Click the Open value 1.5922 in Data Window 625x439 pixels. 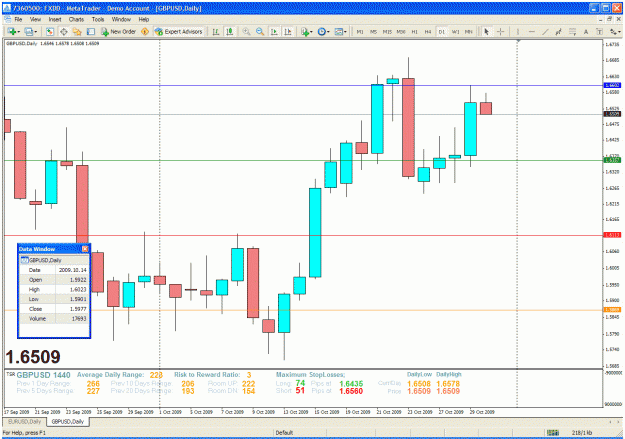(x=78, y=280)
